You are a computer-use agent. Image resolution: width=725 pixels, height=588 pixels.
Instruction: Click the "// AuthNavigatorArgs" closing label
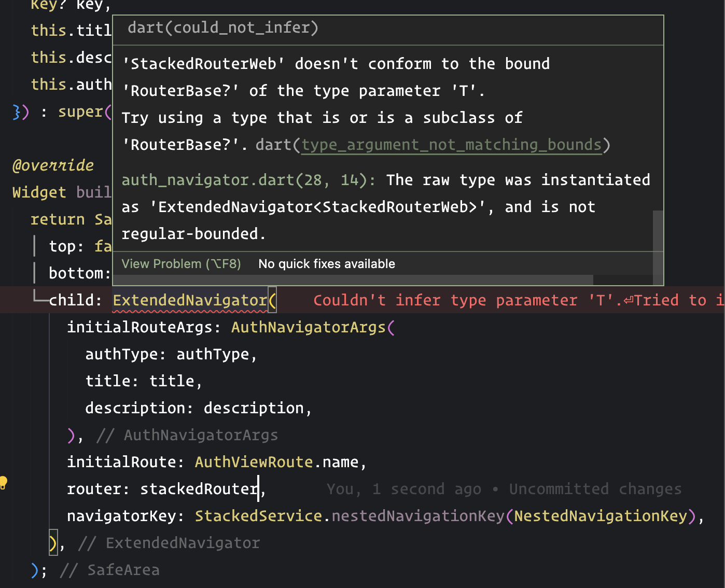pos(187,435)
